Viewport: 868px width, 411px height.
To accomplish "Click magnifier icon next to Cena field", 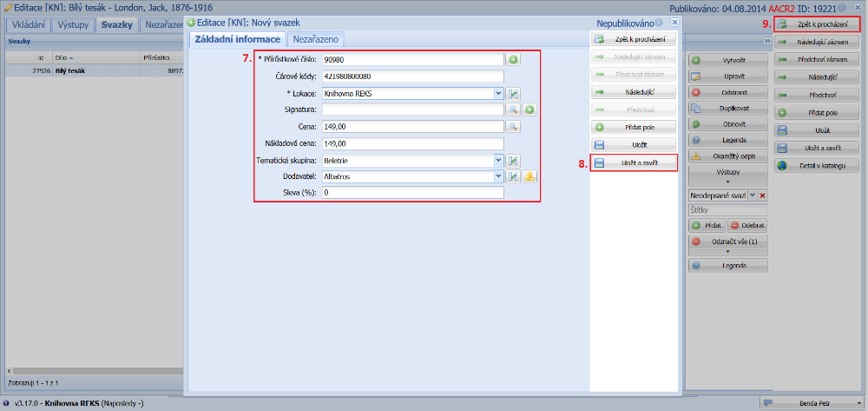I will point(513,126).
